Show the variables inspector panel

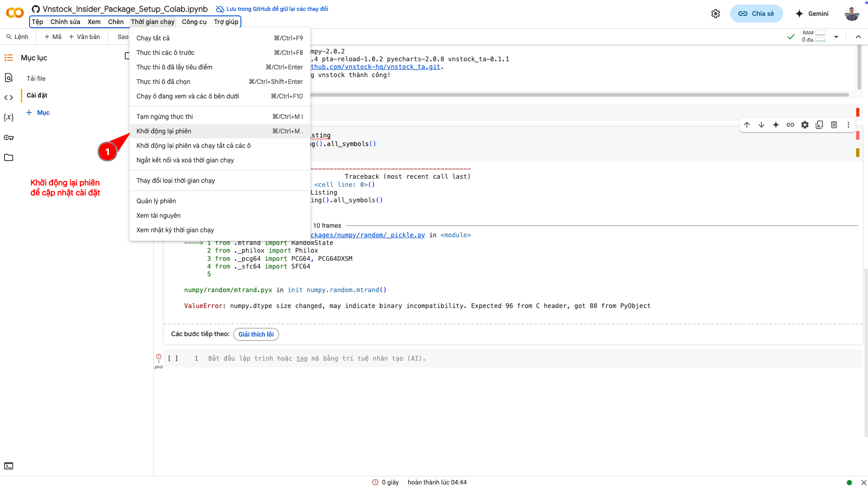point(9,117)
